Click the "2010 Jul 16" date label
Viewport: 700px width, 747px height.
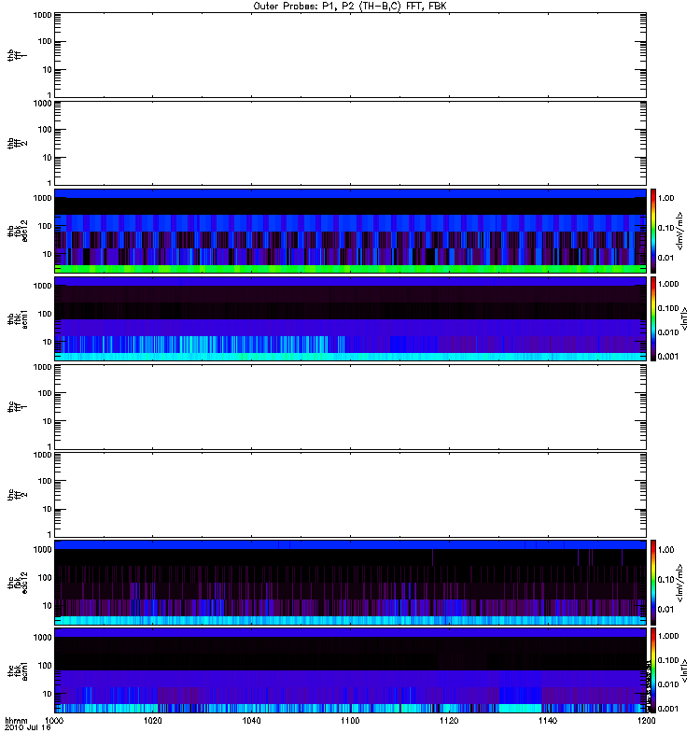tap(28, 727)
